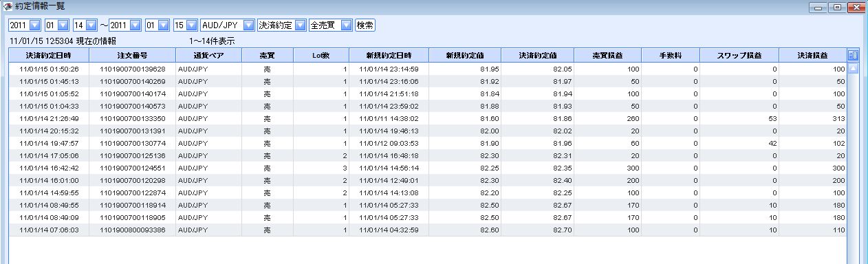Click new order time 11/01/14 04:32:59
Viewport: 868px width, 264px height.
(389, 230)
